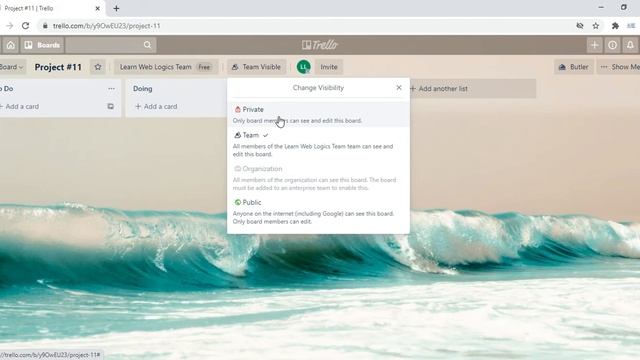This screenshot has width=640, height=360.
Task: Click the Project #11 board title
Action: pos(58,67)
